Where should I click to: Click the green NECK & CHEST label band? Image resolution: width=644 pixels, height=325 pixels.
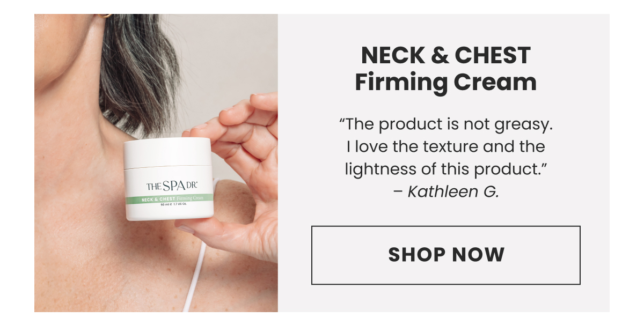pos(169,199)
